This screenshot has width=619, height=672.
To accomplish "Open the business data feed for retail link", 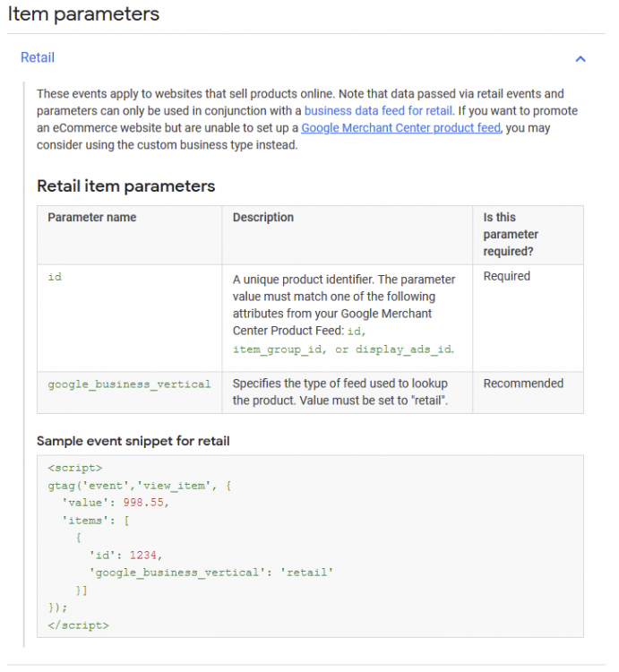I will [x=378, y=111].
